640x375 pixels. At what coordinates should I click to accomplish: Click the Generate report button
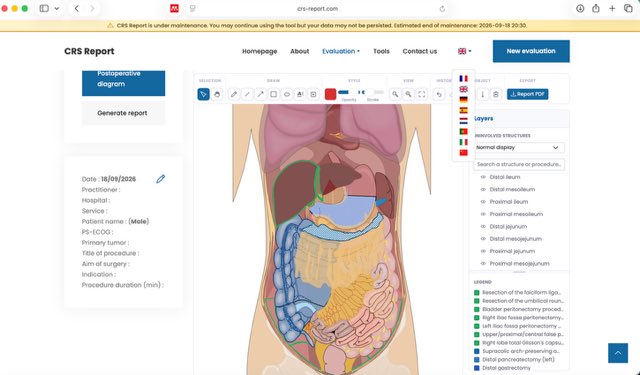click(123, 113)
